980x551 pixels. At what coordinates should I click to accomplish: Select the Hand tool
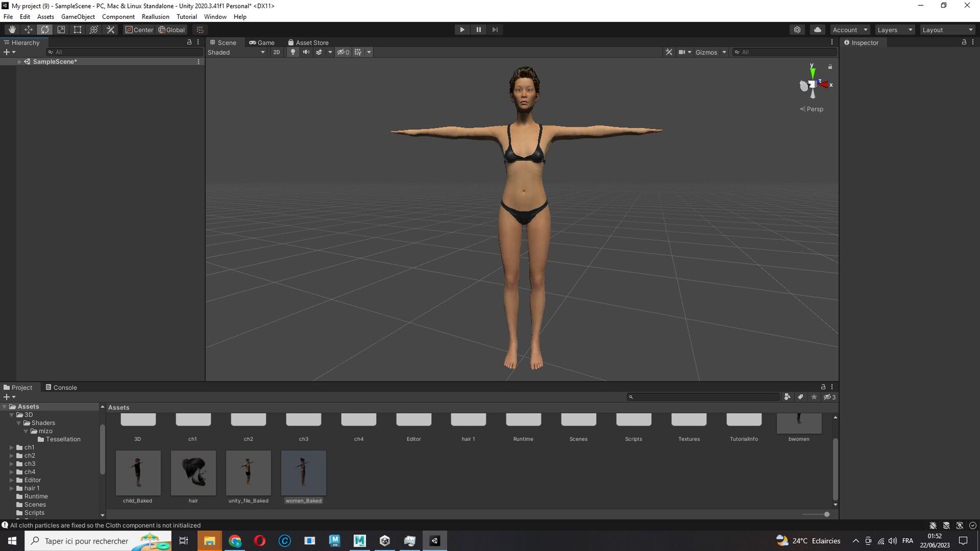pyautogui.click(x=12, y=29)
